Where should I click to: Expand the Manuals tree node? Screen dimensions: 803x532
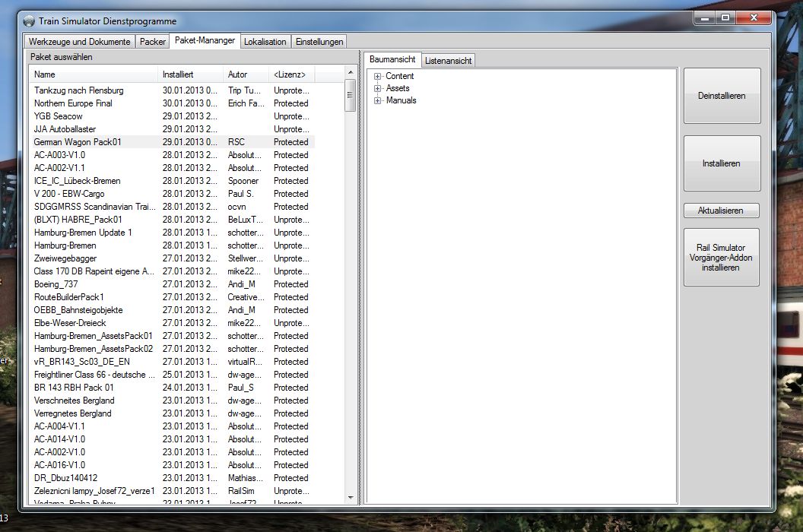377,101
